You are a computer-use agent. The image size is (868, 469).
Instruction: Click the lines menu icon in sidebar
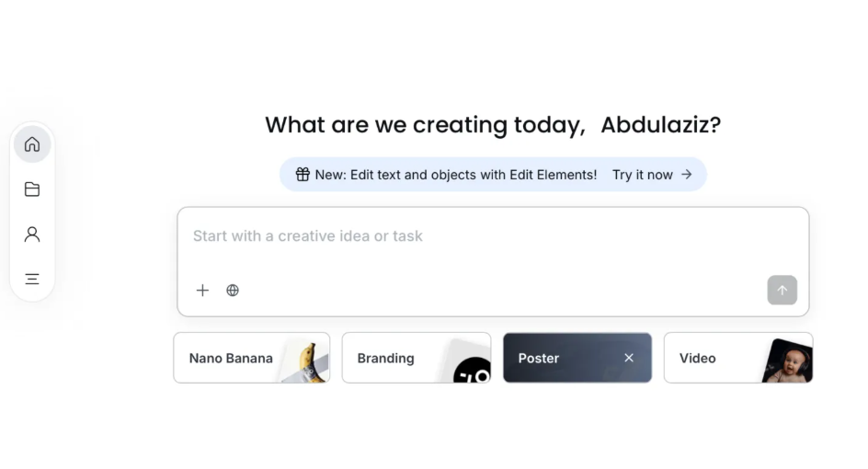[32, 280]
